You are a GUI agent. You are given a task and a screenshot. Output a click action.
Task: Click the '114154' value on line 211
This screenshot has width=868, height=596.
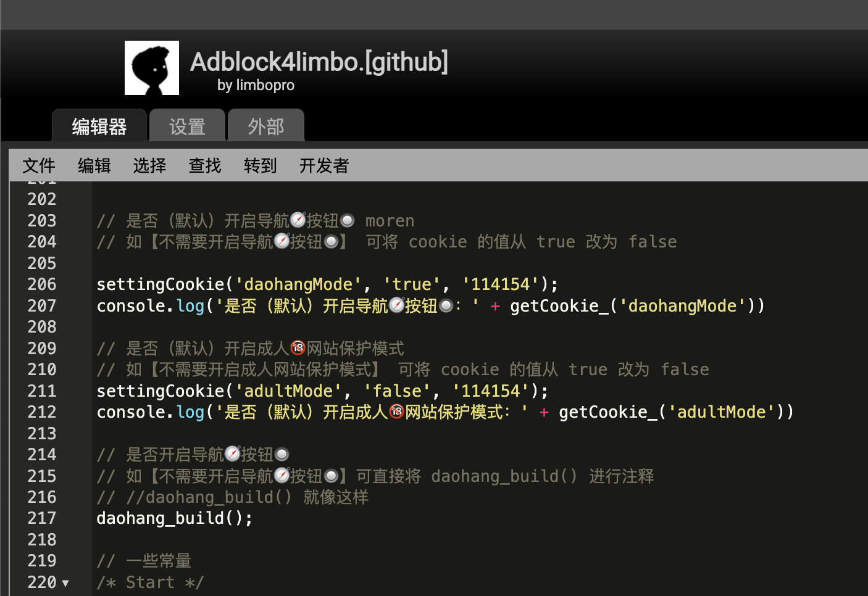click(491, 391)
